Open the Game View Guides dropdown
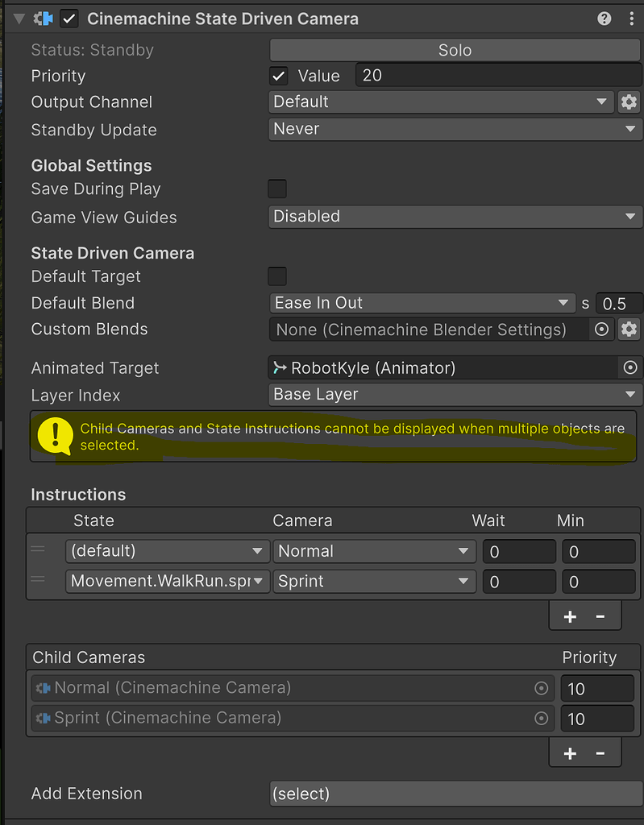Image resolution: width=644 pixels, height=825 pixels. tap(455, 217)
